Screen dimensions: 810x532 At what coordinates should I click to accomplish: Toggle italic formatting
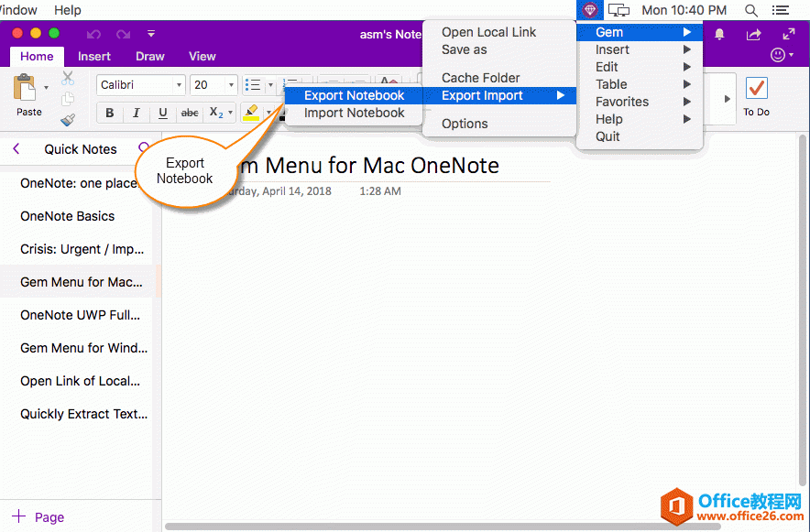pyautogui.click(x=136, y=113)
